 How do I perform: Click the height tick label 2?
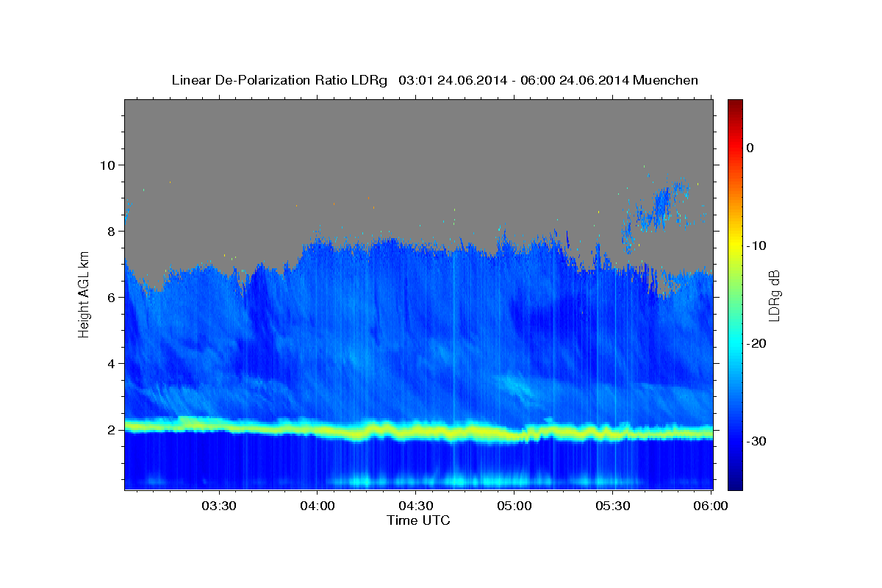[x=112, y=429]
